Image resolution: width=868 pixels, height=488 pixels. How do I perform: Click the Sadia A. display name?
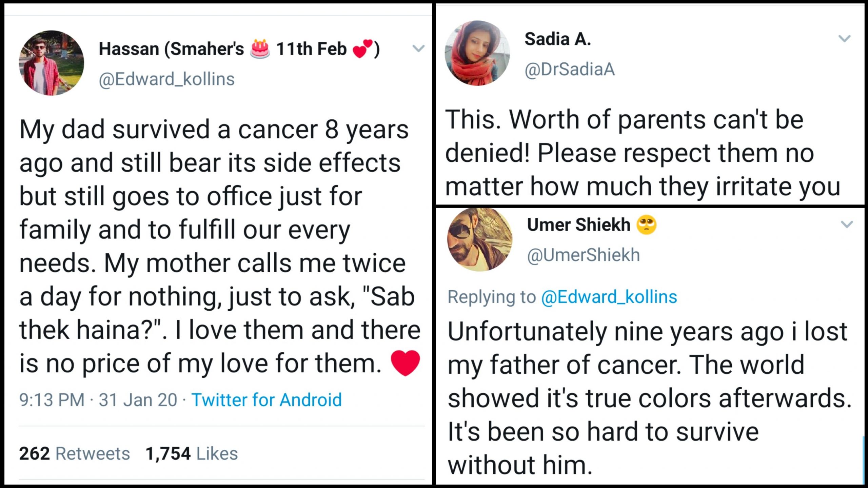[x=557, y=39]
